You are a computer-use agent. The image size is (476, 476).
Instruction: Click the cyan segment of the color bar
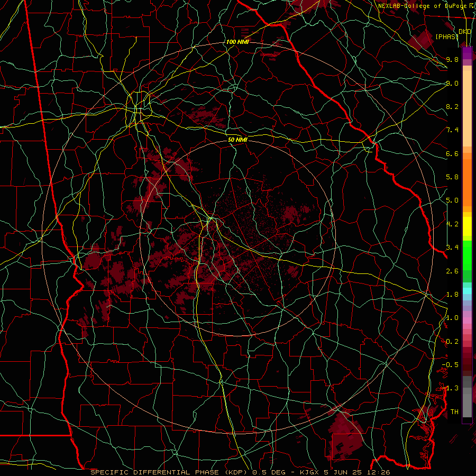click(x=467, y=291)
